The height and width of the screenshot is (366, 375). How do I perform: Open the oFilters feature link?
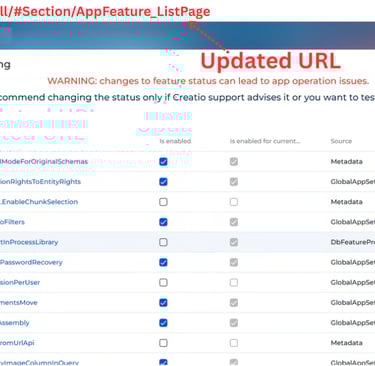click(x=12, y=222)
